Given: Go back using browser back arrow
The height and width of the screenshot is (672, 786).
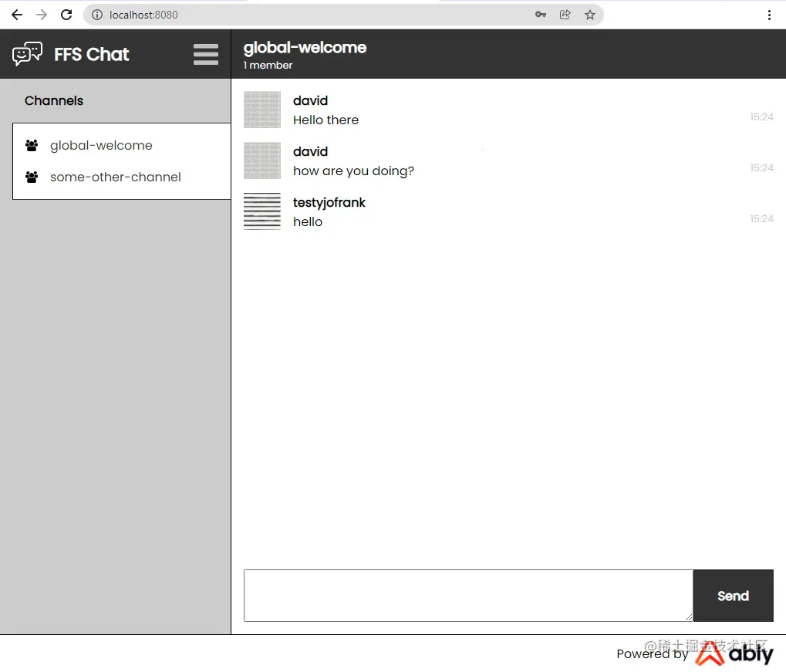Looking at the screenshot, I should point(16,15).
